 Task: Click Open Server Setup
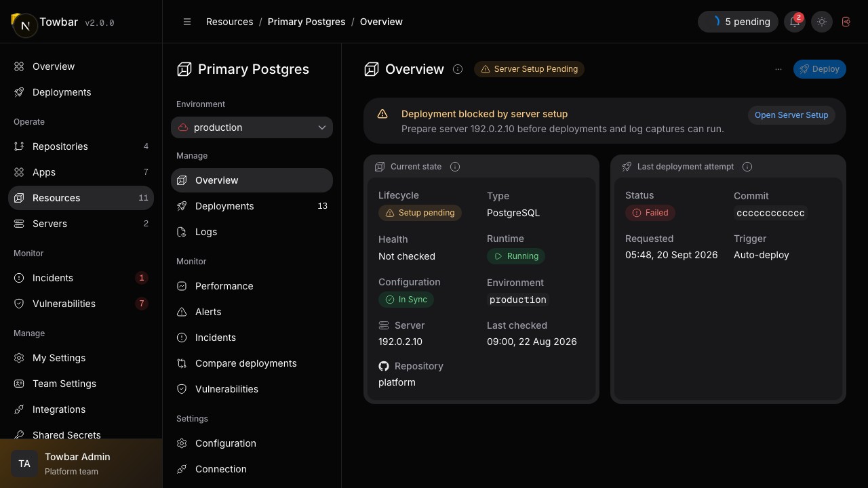point(791,115)
